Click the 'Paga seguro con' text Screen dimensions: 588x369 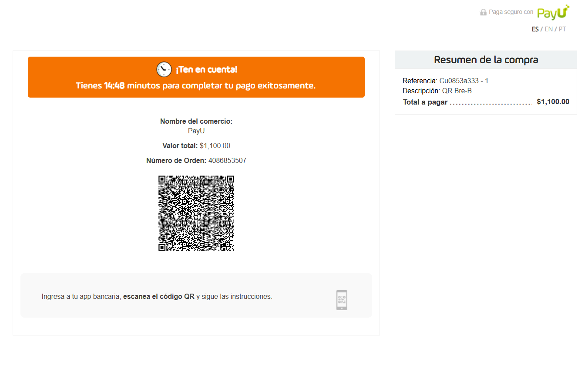pyautogui.click(x=511, y=12)
